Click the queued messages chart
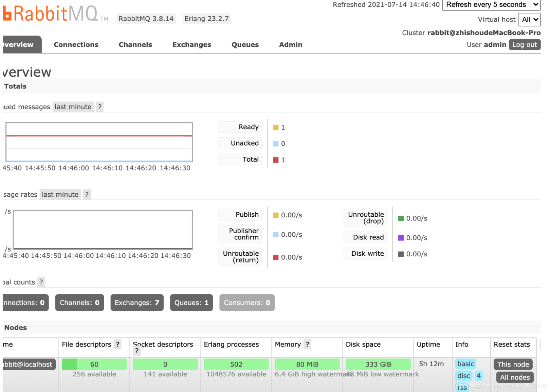 (x=99, y=142)
